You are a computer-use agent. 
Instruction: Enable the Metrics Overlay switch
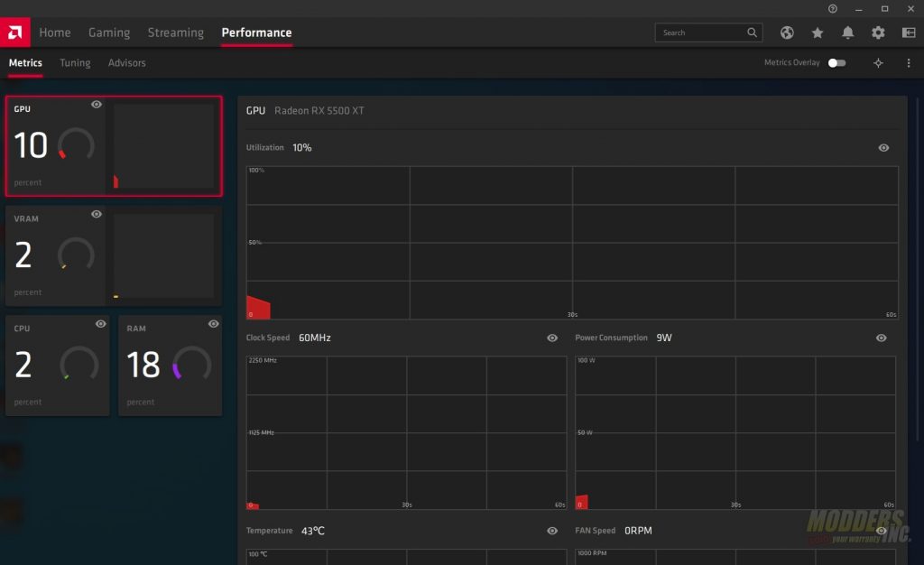(836, 63)
